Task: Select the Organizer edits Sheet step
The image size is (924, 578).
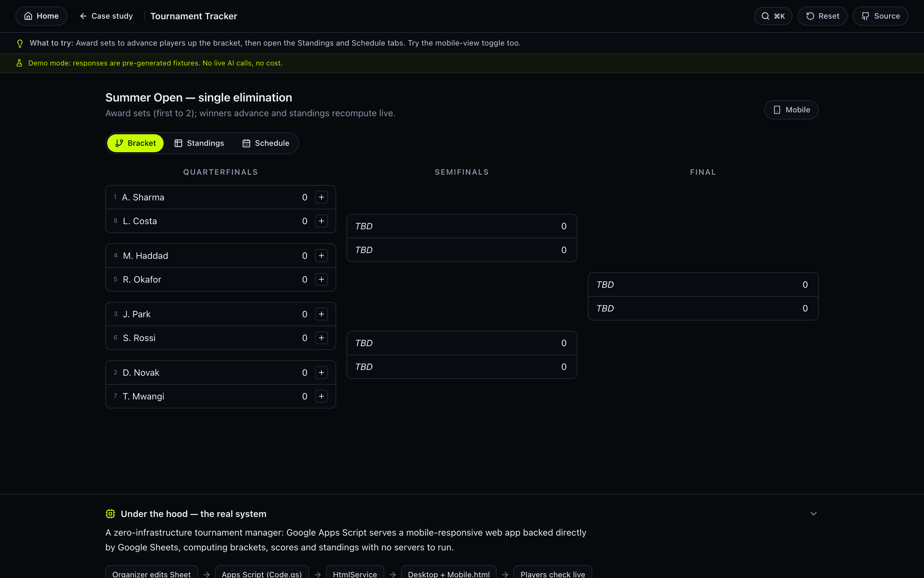Action: coord(151,572)
